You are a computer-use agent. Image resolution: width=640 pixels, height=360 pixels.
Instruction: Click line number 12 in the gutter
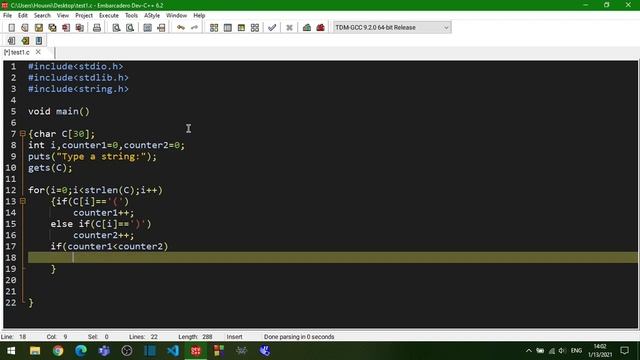tap(11, 190)
